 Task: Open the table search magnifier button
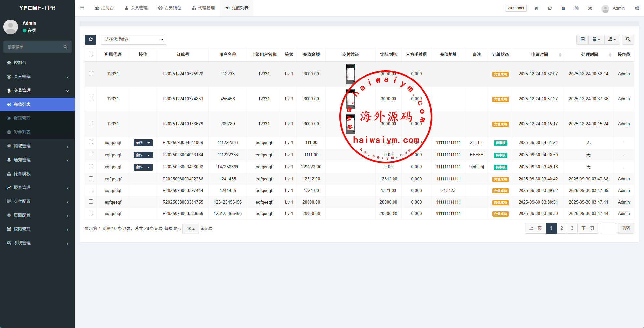[628, 39]
